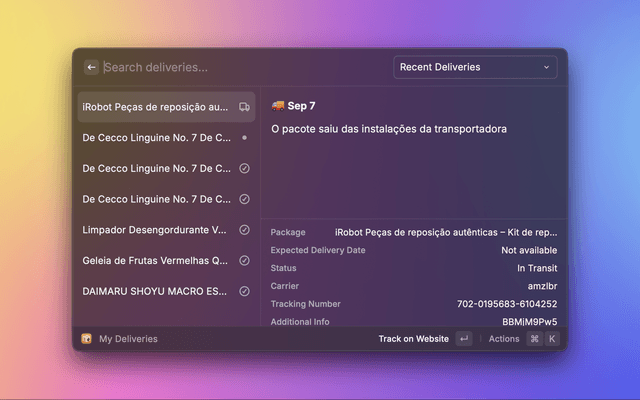
Task: Open the Recent Deliveries dropdown
Action: point(474,67)
